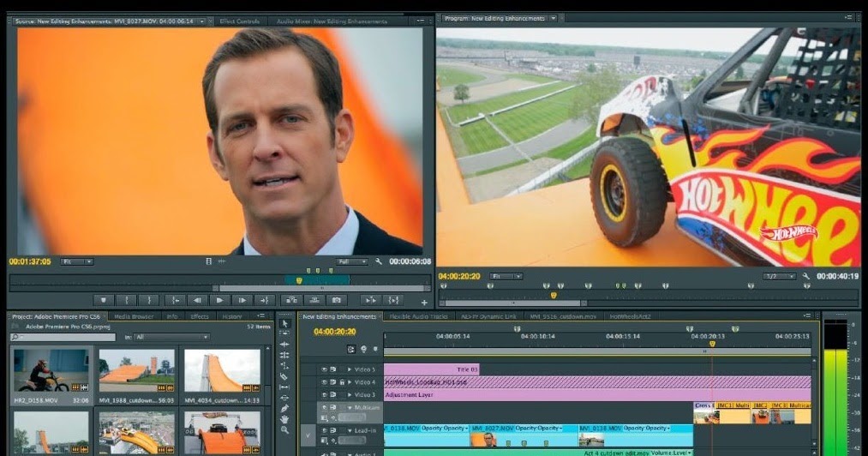Viewport: 868px width, 456px height.
Task: Select the Hand tool
Action: pyautogui.click(x=284, y=419)
